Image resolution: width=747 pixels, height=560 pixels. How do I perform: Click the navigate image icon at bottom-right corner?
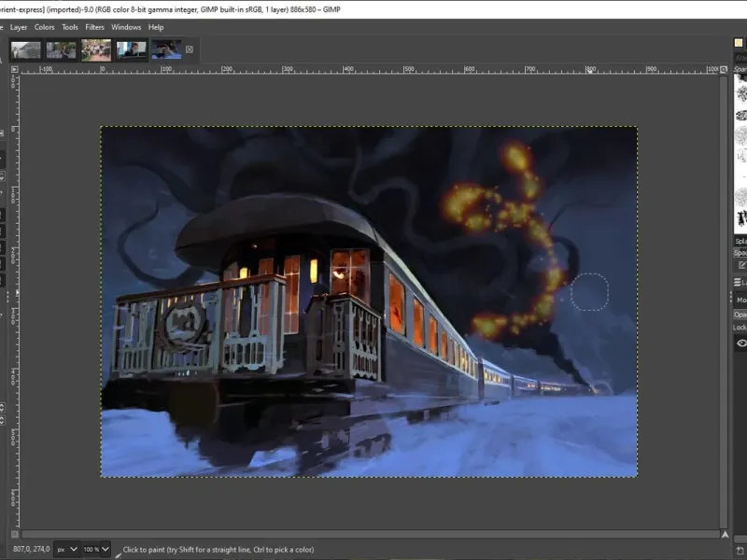[724, 535]
